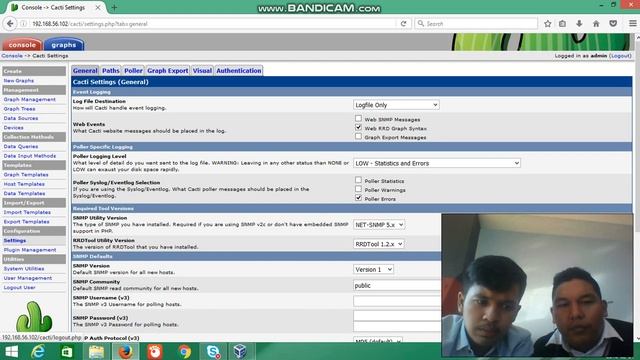The image size is (640, 360).
Task: Open the Windows Store taskbar icon
Action: pyautogui.click(x=67, y=351)
